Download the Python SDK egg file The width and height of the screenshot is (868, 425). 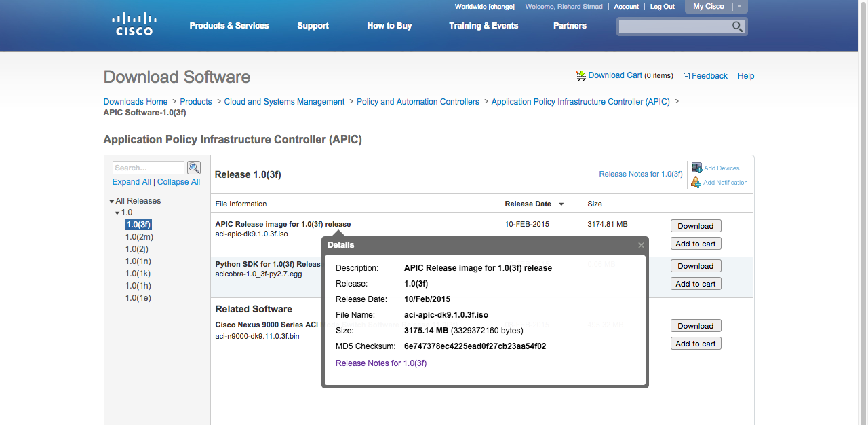(696, 266)
